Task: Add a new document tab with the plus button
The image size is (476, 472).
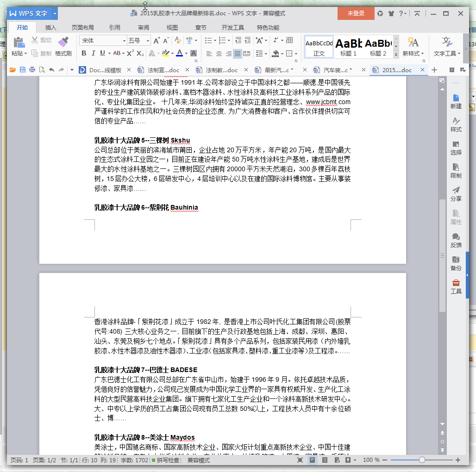Action: pos(434,70)
